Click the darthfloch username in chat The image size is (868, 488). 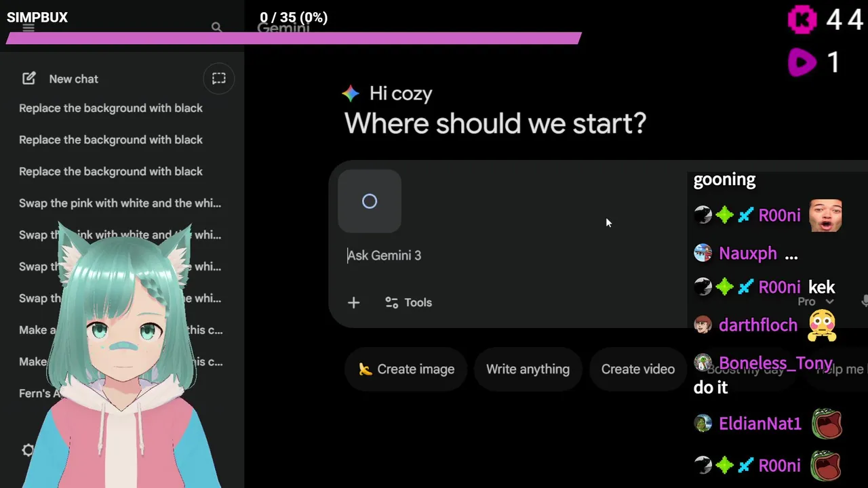click(758, 325)
